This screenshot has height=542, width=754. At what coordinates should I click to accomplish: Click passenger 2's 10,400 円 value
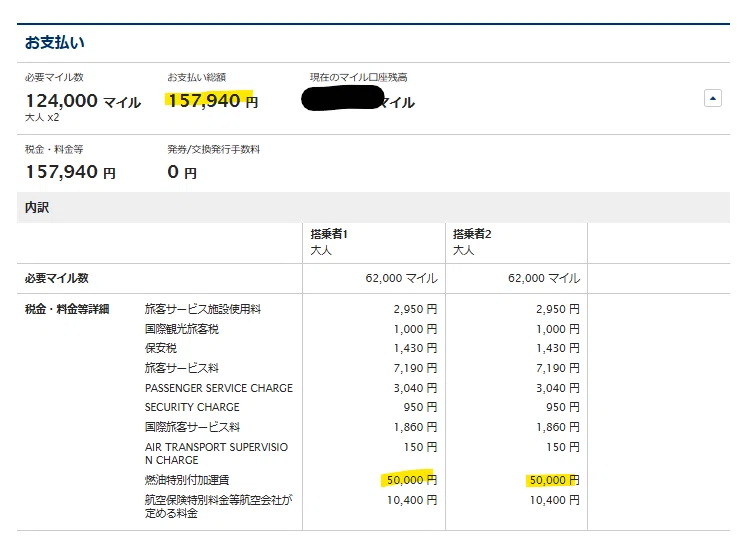554,500
